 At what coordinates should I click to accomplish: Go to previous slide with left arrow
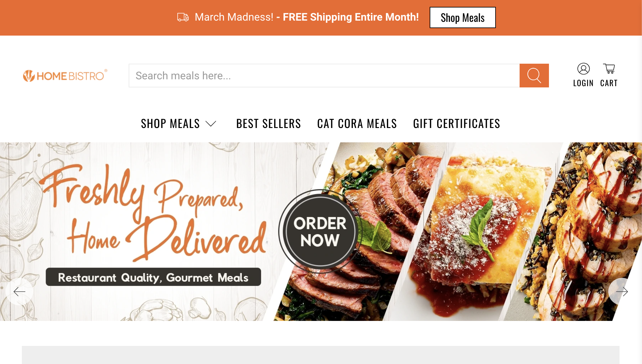19,292
